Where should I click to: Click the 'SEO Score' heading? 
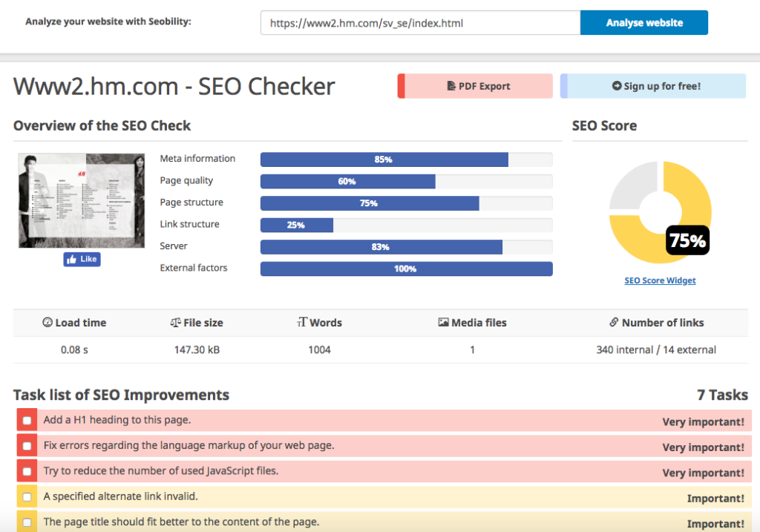tap(604, 126)
